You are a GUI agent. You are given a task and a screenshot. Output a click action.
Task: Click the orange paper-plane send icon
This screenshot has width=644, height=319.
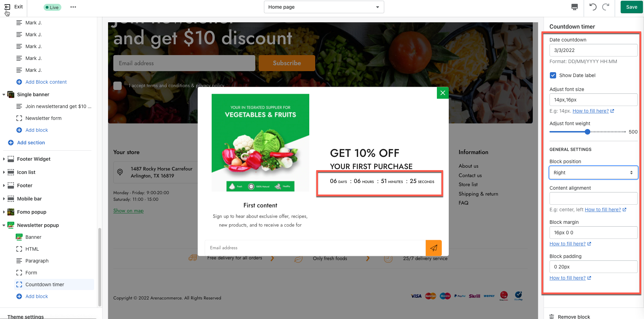pyautogui.click(x=434, y=248)
